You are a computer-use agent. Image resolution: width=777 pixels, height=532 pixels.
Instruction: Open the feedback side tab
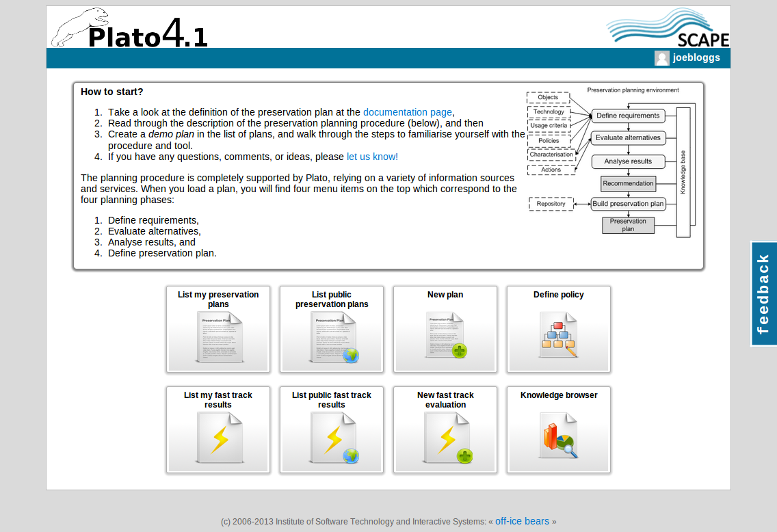763,294
